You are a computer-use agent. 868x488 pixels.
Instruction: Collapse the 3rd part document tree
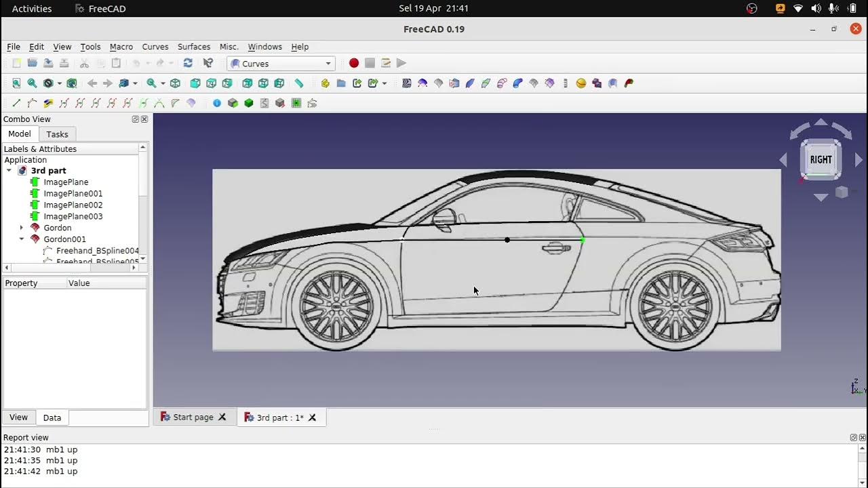9,171
